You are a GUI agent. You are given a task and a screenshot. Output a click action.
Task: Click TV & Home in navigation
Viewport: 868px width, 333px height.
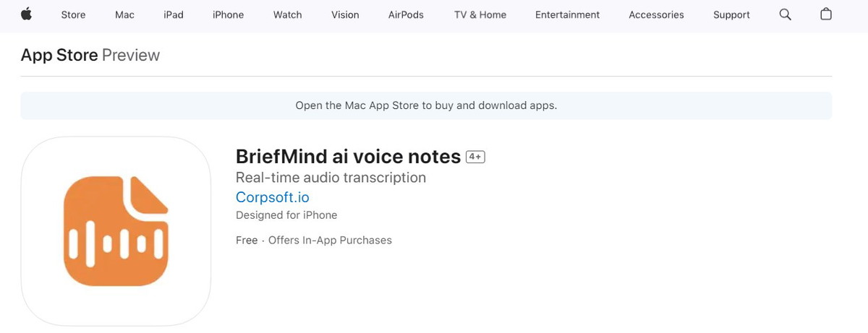click(480, 14)
